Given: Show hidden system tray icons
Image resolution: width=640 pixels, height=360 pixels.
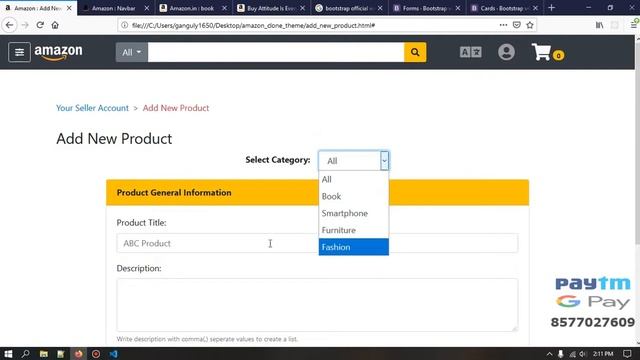Looking at the screenshot, I should click(549, 354).
